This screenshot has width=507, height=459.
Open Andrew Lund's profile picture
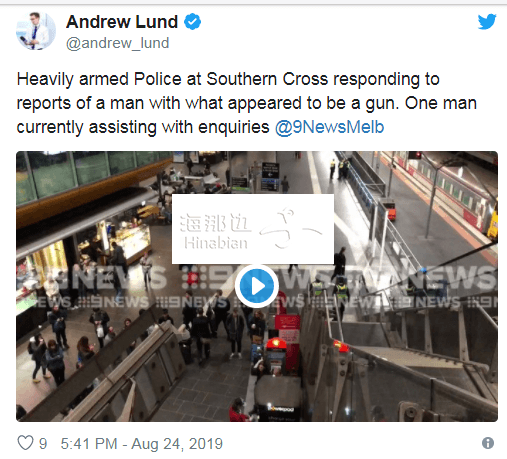coord(36,31)
